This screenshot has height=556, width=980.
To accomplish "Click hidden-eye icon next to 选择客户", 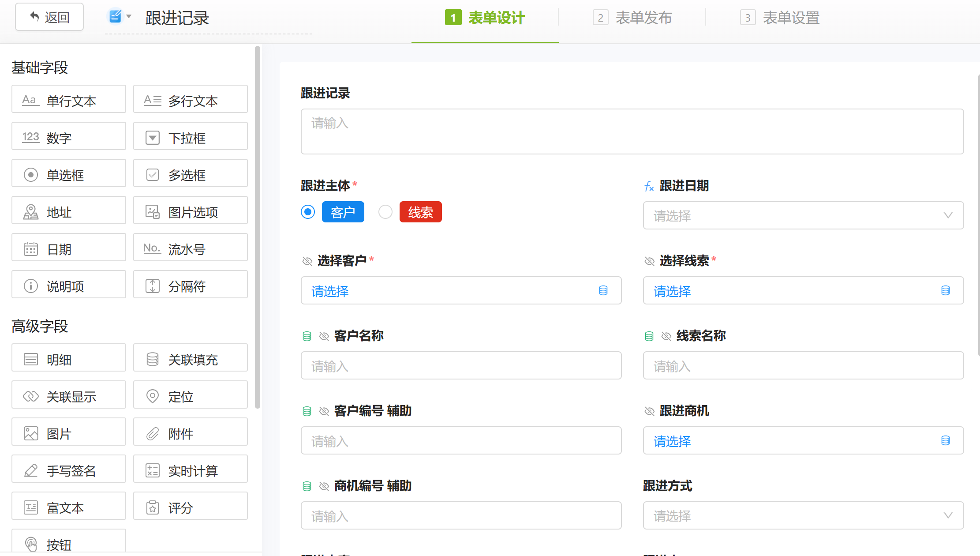I will 307,261.
